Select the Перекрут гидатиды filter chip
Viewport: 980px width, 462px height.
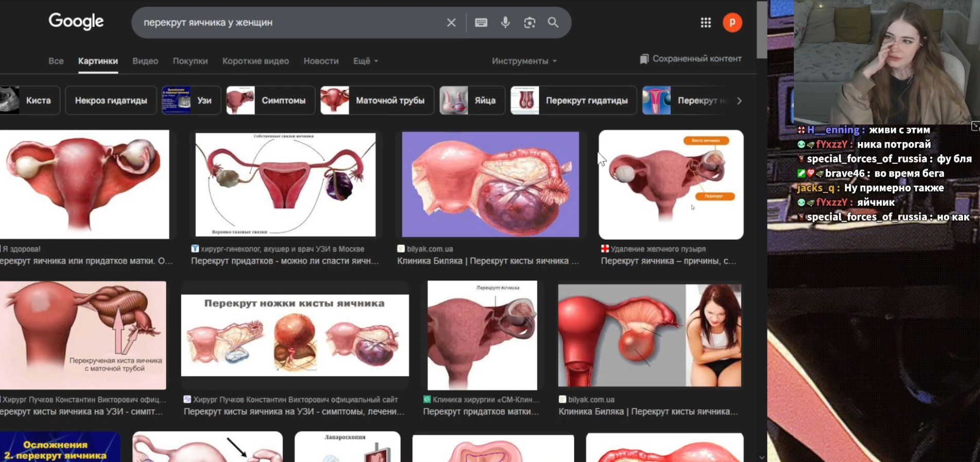coord(574,100)
